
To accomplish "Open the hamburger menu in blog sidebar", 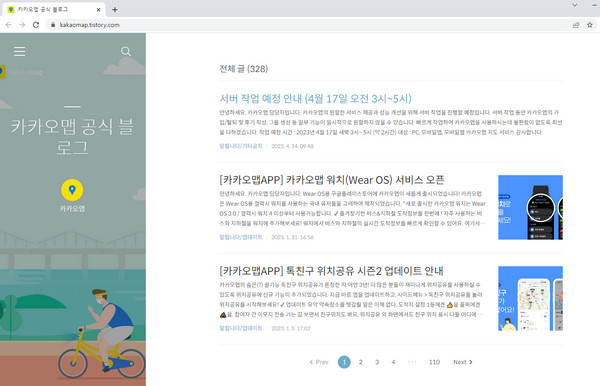I will [x=20, y=51].
